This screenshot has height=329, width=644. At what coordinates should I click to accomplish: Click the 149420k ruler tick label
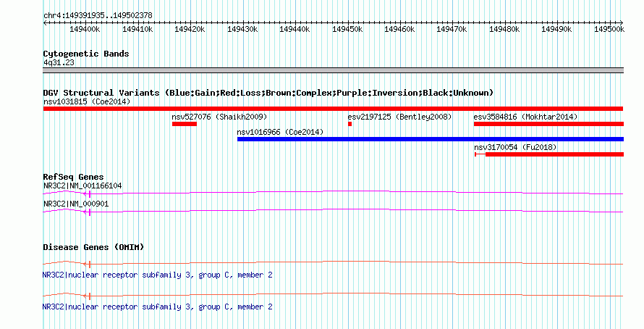point(190,29)
